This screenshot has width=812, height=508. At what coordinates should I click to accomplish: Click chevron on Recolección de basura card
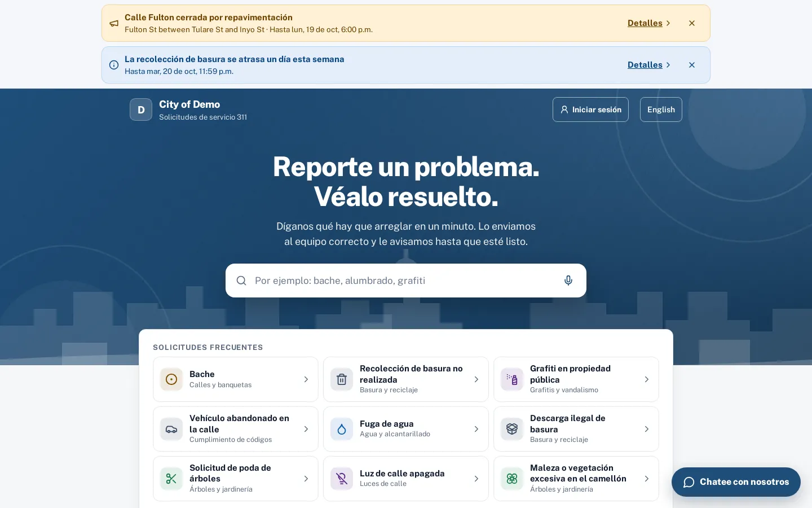pos(476,379)
